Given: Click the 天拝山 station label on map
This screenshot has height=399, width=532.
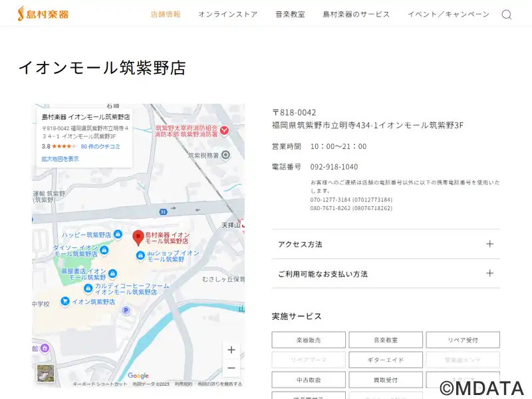Looking at the screenshot, I should click(x=231, y=225).
